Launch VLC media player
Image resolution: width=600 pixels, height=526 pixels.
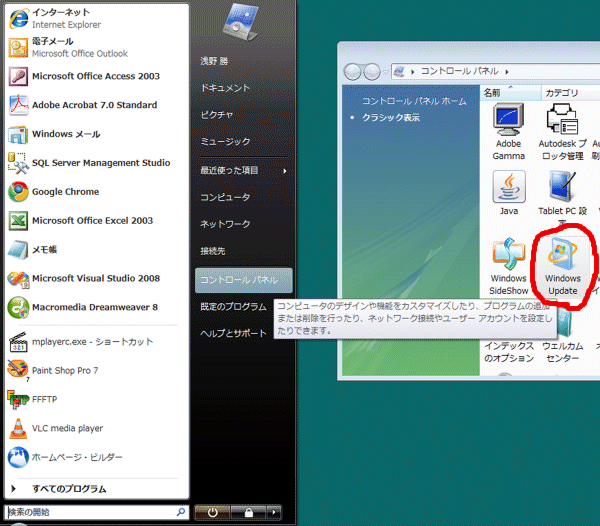coord(97,428)
